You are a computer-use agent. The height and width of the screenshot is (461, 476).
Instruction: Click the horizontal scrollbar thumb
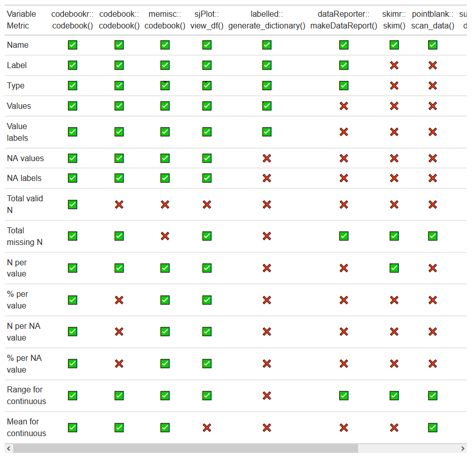(185, 449)
